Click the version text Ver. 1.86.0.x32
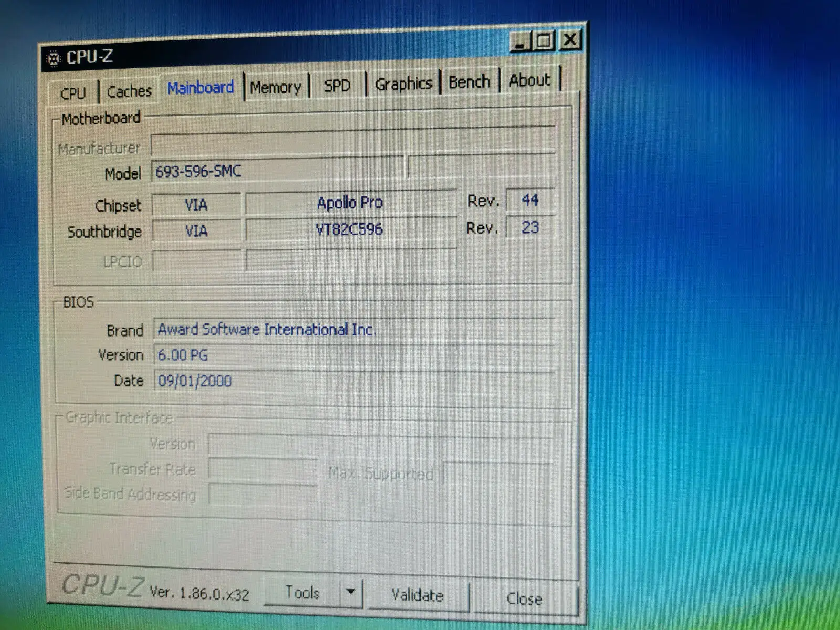 199,593
